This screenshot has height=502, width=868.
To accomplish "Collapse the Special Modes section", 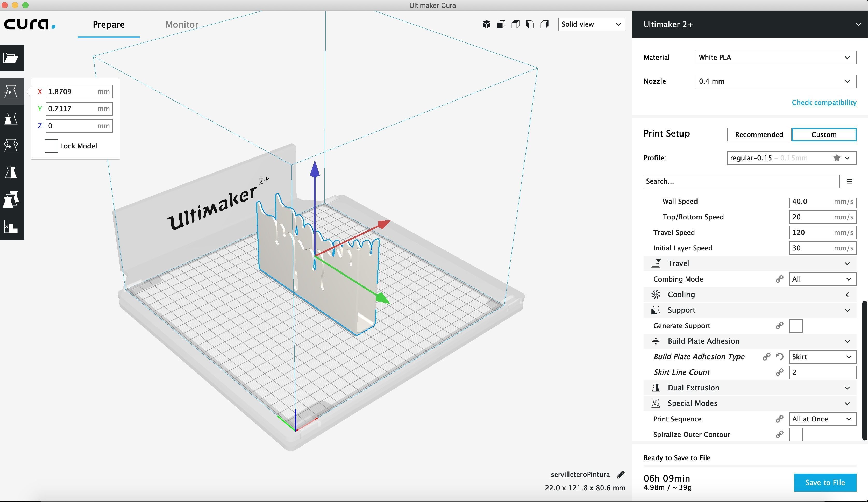I will [750, 404].
